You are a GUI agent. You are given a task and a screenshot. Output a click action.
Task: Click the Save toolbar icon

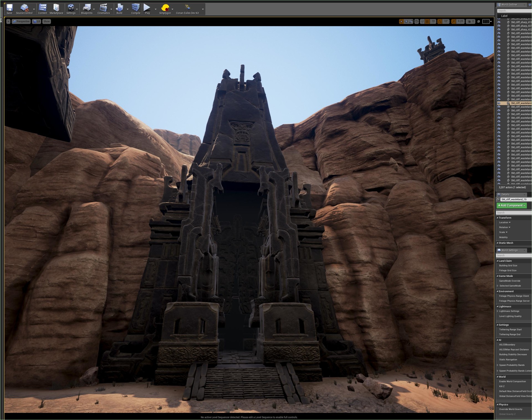tap(9, 8)
